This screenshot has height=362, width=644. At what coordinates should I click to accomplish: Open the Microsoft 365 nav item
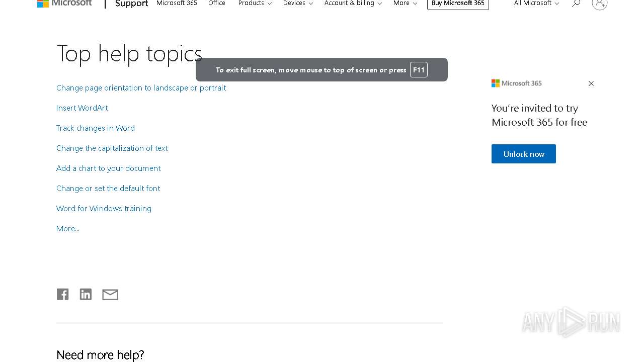[177, 3]
